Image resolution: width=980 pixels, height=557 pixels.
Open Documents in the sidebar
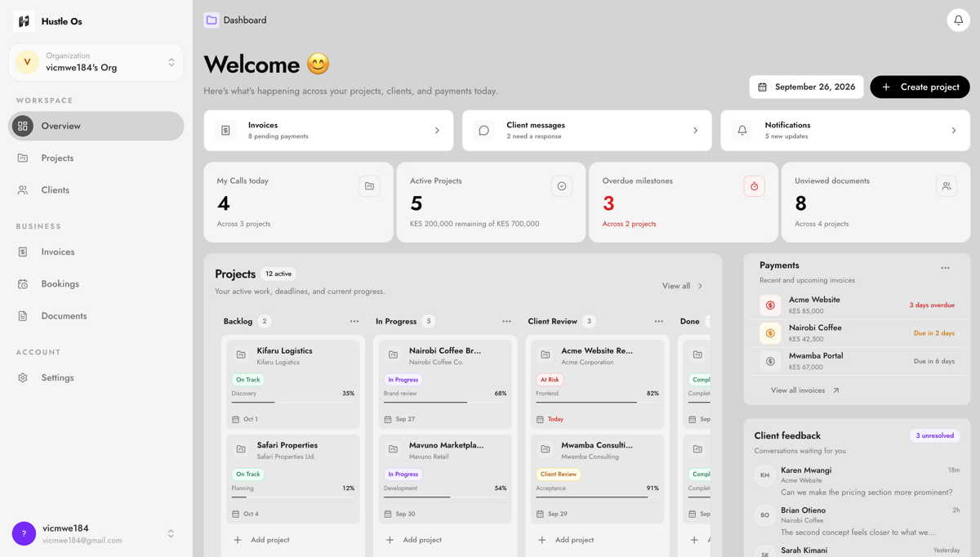96,316
